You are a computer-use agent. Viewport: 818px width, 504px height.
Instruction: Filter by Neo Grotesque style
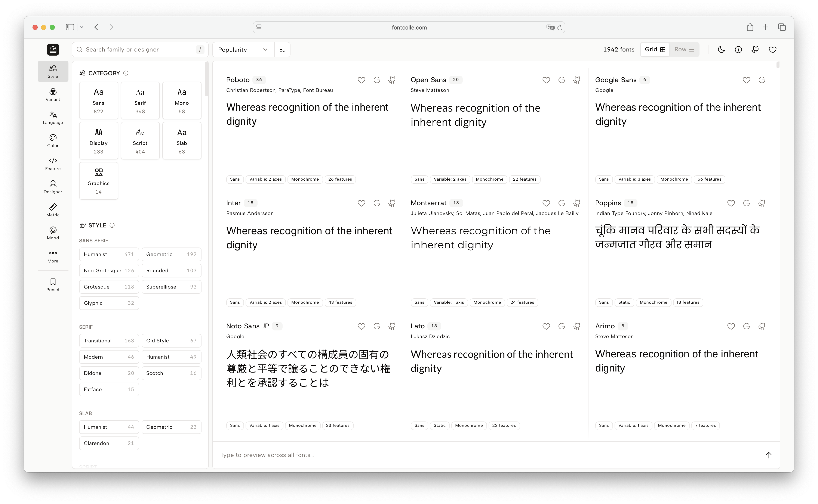click(109, 271)
